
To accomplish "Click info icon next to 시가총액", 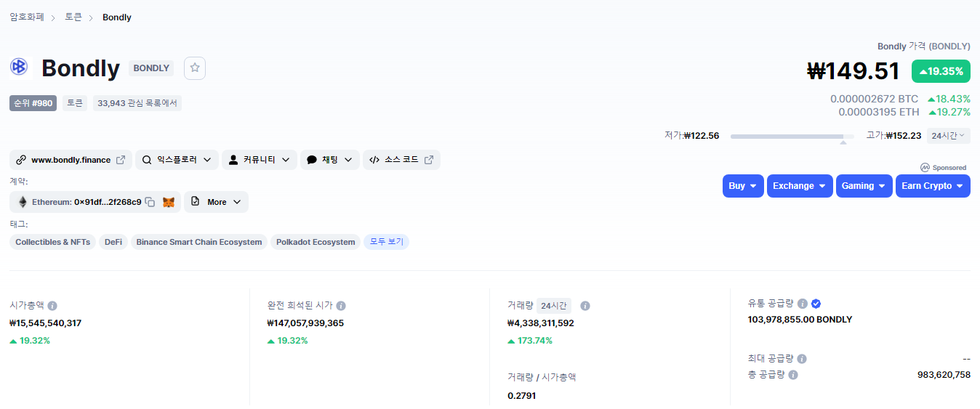I will 52,306.
